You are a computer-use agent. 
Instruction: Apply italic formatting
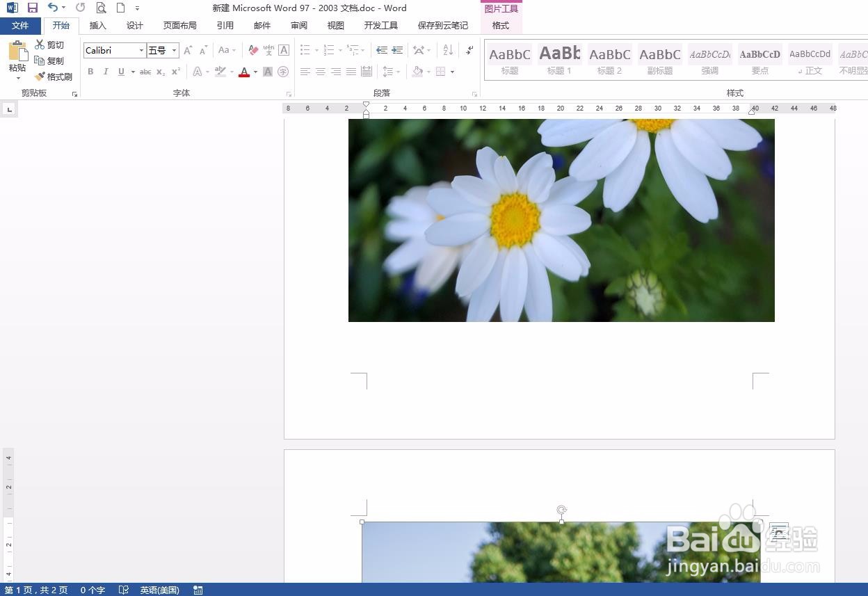[105, 72]
